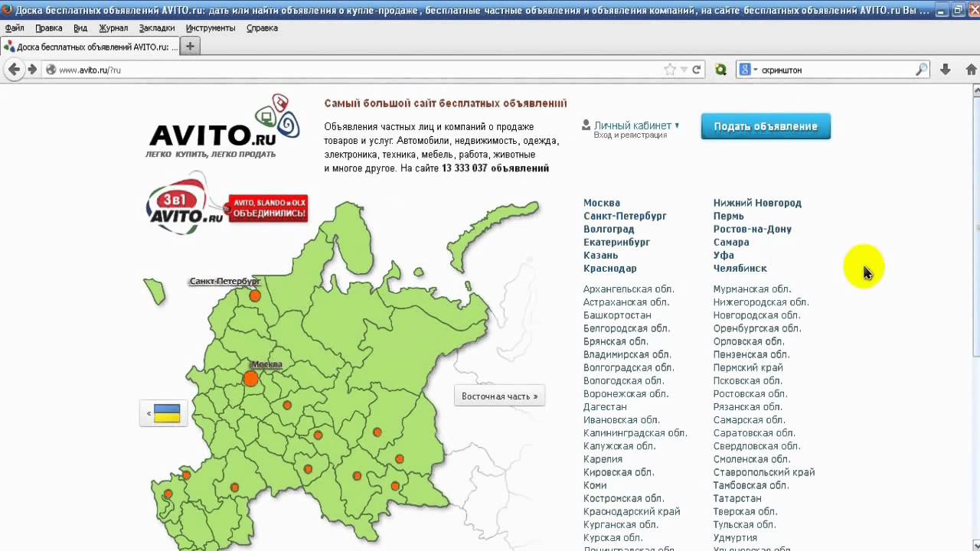Screen dimensions: 980x551
Task: Click the Ukraine flag button left of map
Action: [163, 413]
